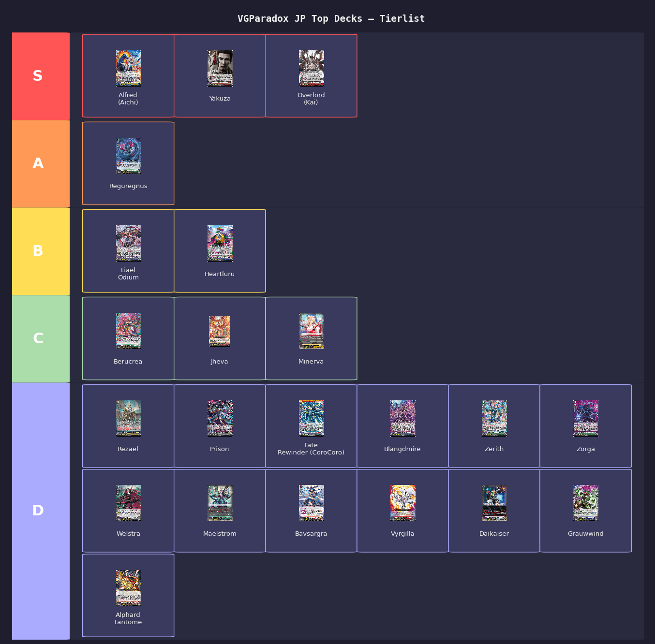Image resolution: width=655 pixels, height=644 pixels.
Task: Click the "Prison" name text
Action: tap(220, 449)
